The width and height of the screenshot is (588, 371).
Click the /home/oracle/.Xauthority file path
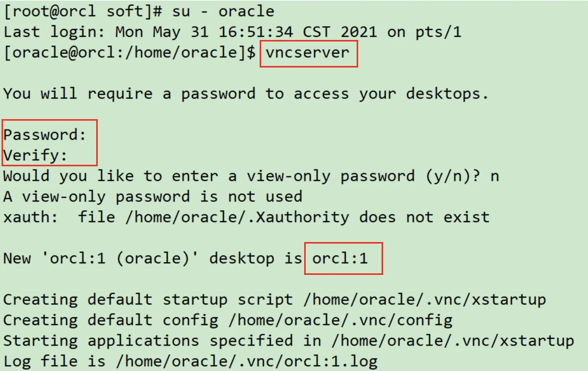click(237, 217)
